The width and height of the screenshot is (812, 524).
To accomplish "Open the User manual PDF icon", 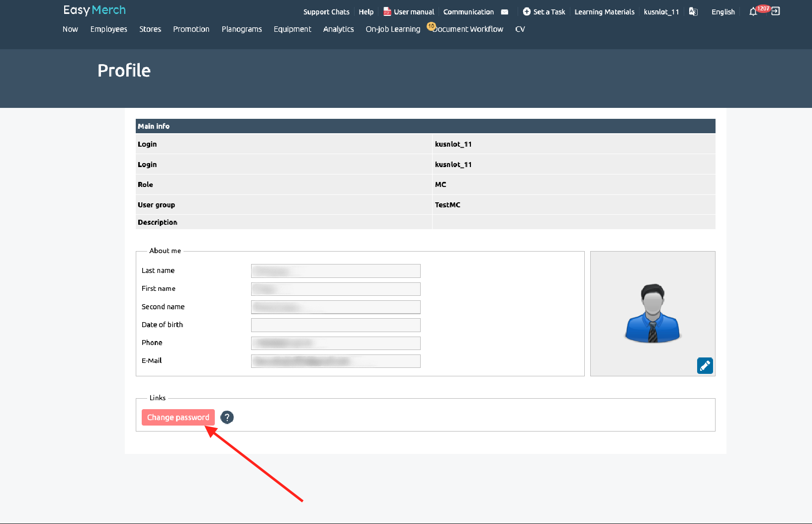I will (x=387, y=12).
